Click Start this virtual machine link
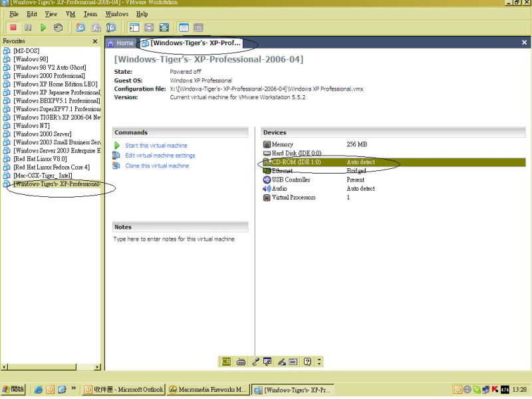Viewport: 532px width, 399px height. click(156, 145)
